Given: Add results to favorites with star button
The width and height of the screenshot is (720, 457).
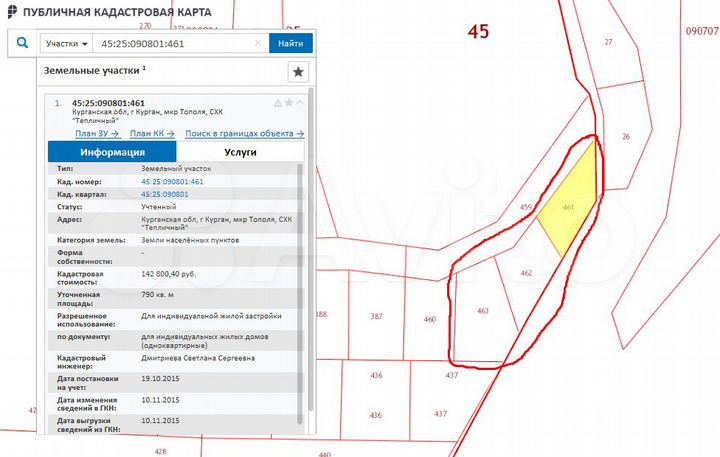Looking at the screenshot, I should [x=298, y=72].
